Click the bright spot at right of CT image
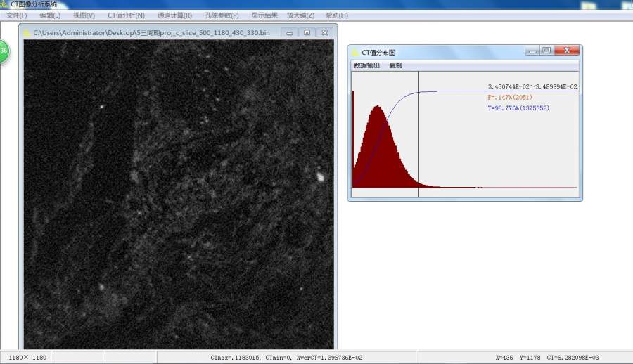 [321, 177]
